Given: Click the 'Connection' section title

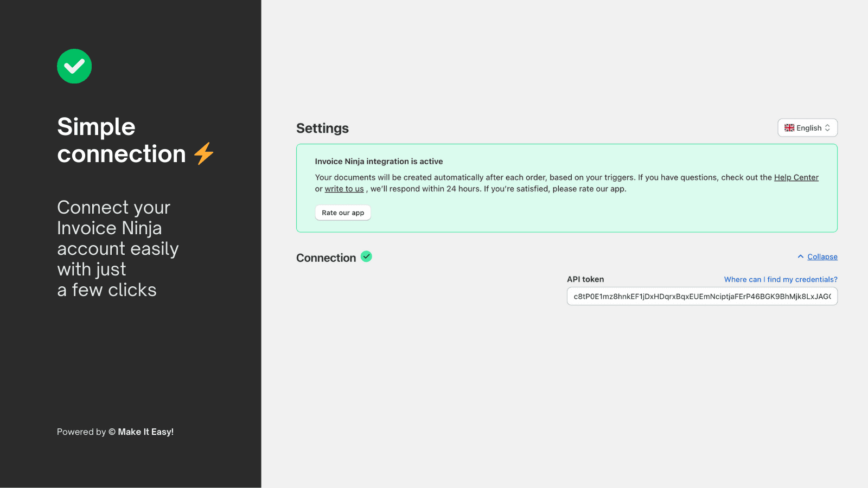Looking at the screenshot, I should 326,258.
